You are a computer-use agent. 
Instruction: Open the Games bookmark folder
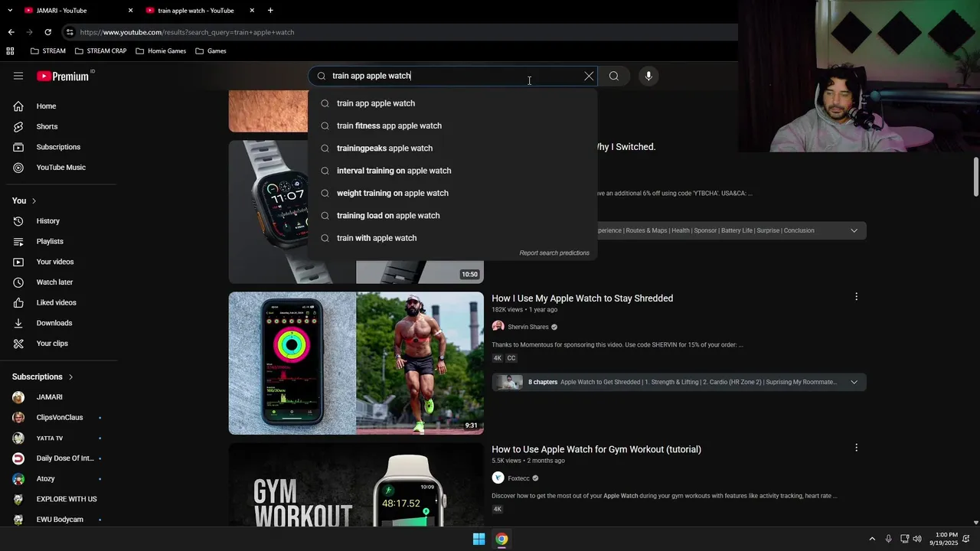point(211,51)
